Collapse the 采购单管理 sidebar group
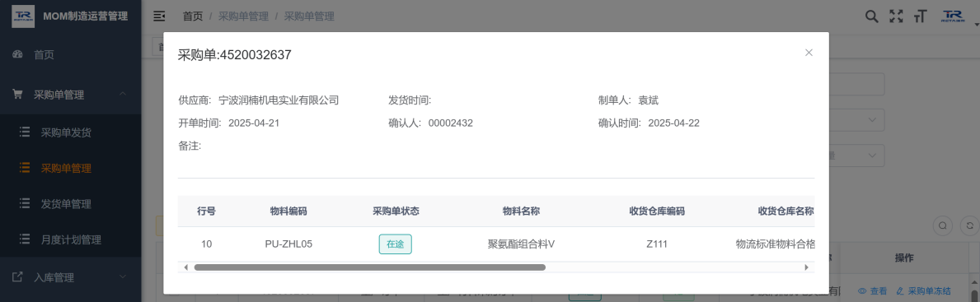The image size is (980, 302). 71,94
